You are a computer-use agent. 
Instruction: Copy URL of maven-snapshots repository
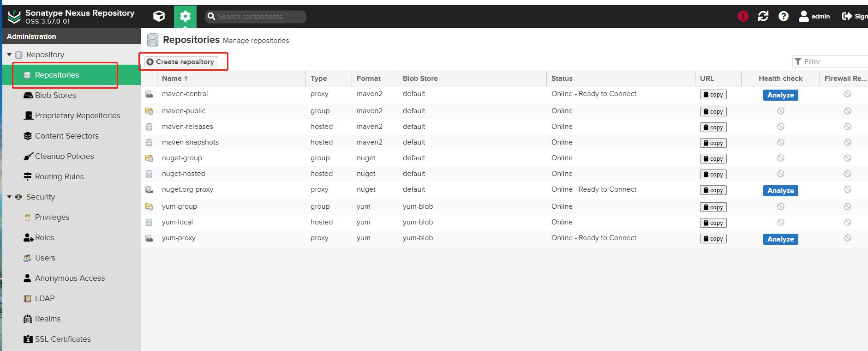click(713, 143)
